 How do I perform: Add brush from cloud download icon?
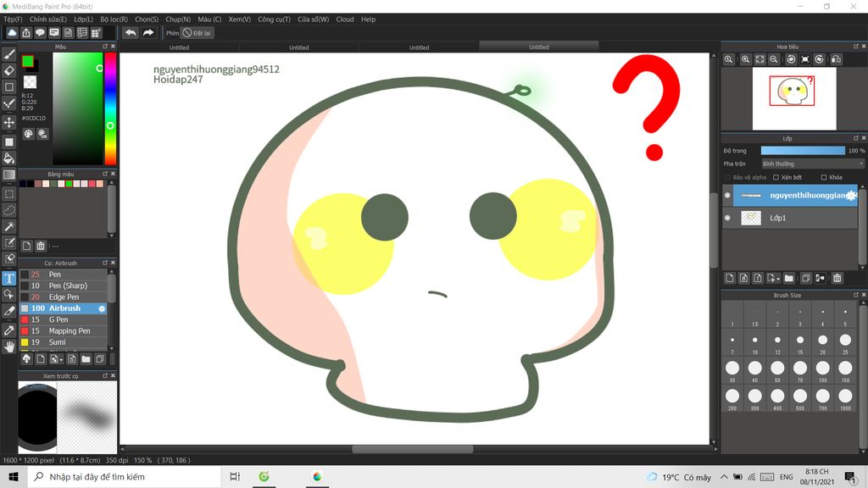click(26, 359)
